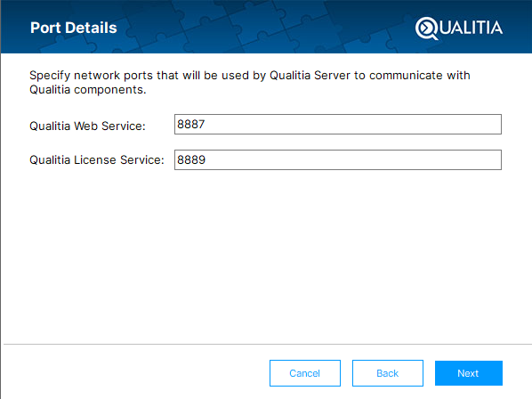Screen dimensions: 532x399
Task: Cancel the Qualitia installation
Action: point(305,373)
